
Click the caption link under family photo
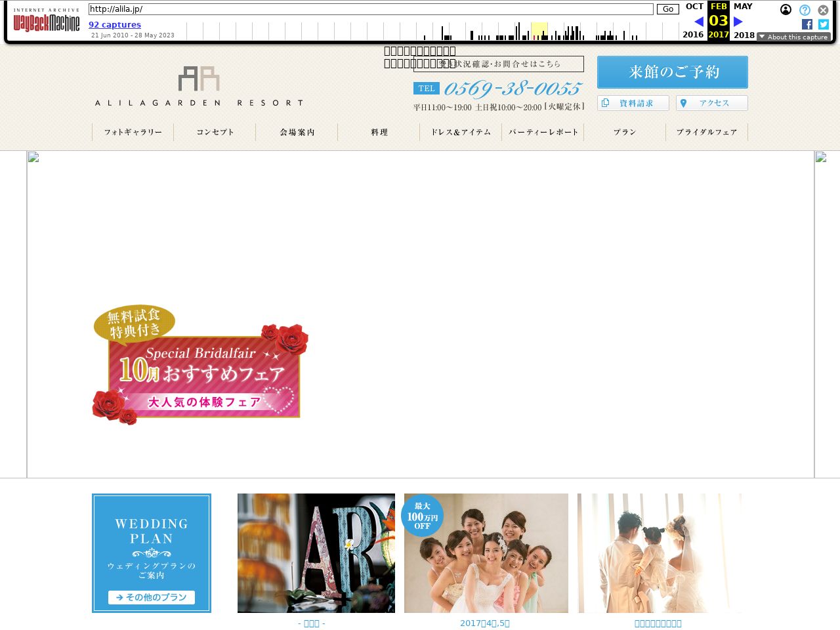click(x=658, y=623)
